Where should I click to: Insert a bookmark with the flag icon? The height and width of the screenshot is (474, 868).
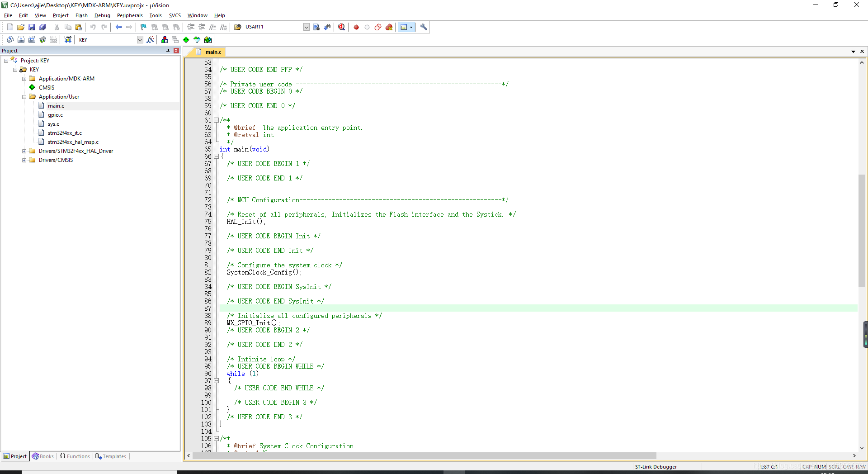click(x=144, y=27)
